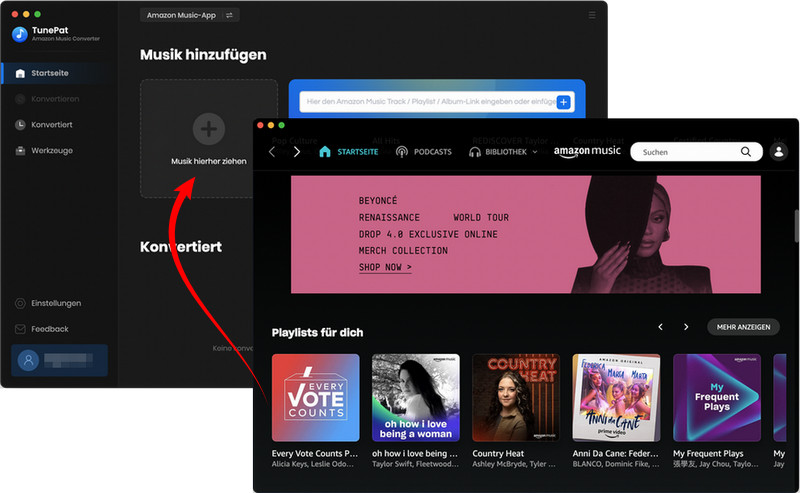Open Konvertiert in TunePat sidebar

point(52,125)
